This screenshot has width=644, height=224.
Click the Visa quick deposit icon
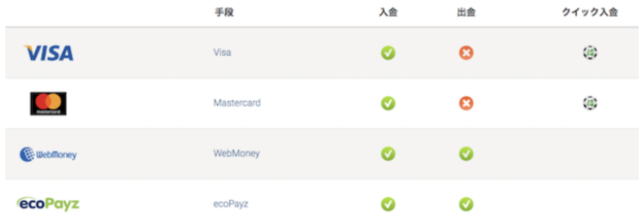point(590,53)
